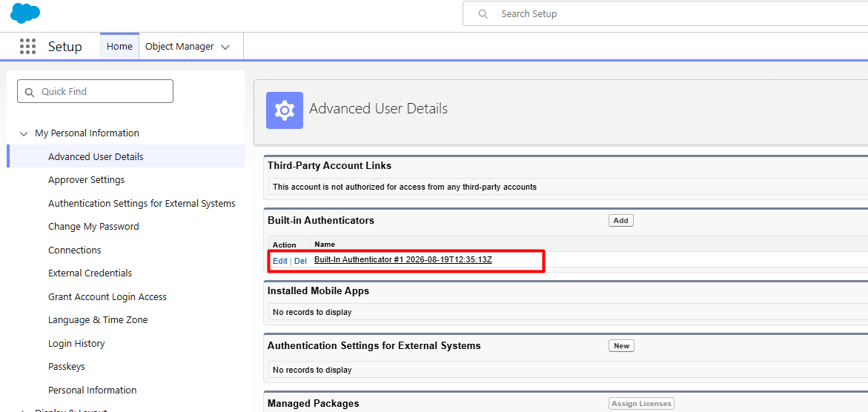Switch to the Home tab
868x412 pixels.
(119, 47)
